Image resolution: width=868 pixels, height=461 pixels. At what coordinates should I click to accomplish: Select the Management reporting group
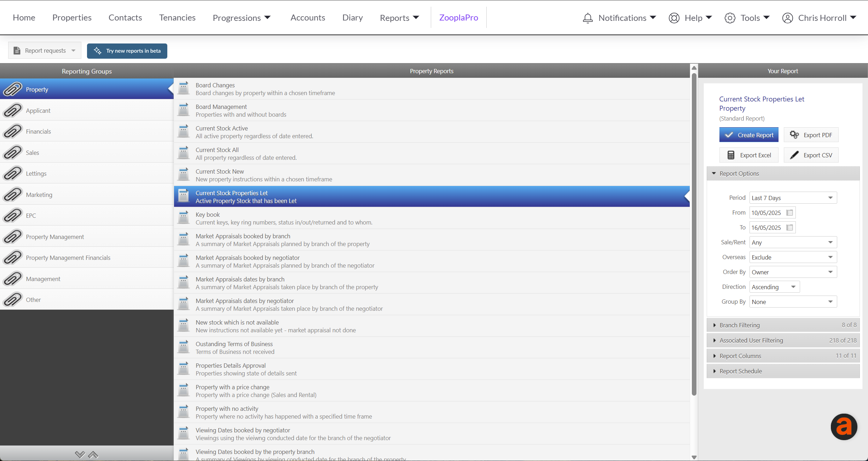click(x=87, y=279)
